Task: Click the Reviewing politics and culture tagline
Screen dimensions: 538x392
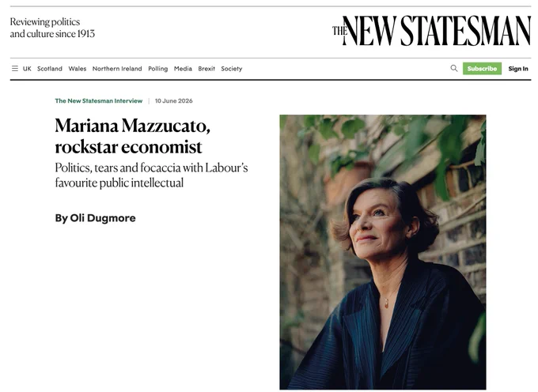Action: [x=52, y=28]
